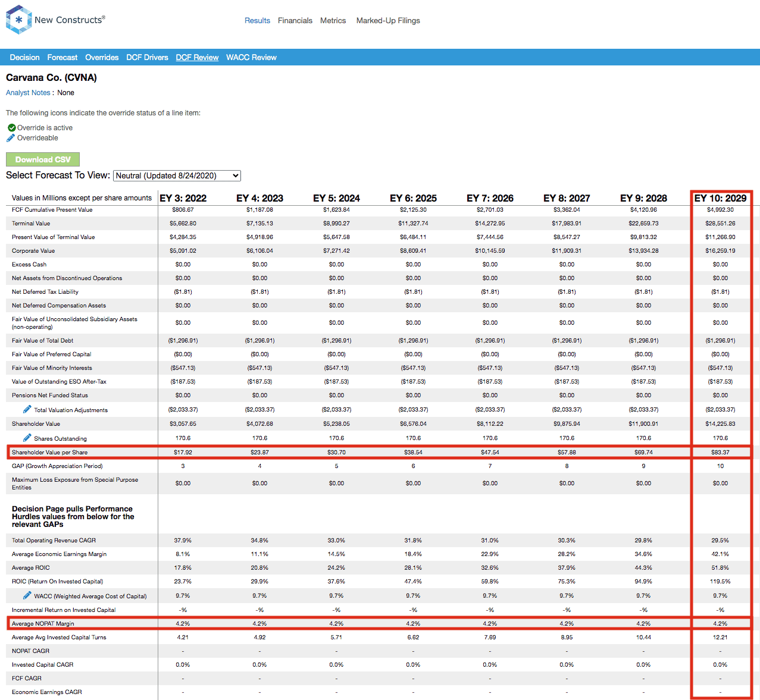Click the Fair Value of Total Debt label

[43, 341]
